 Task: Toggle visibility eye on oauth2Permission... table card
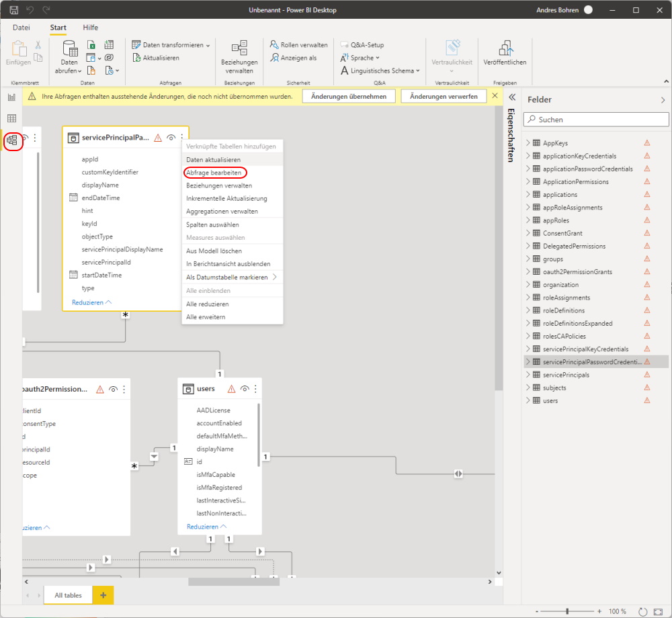coord(113,390)
